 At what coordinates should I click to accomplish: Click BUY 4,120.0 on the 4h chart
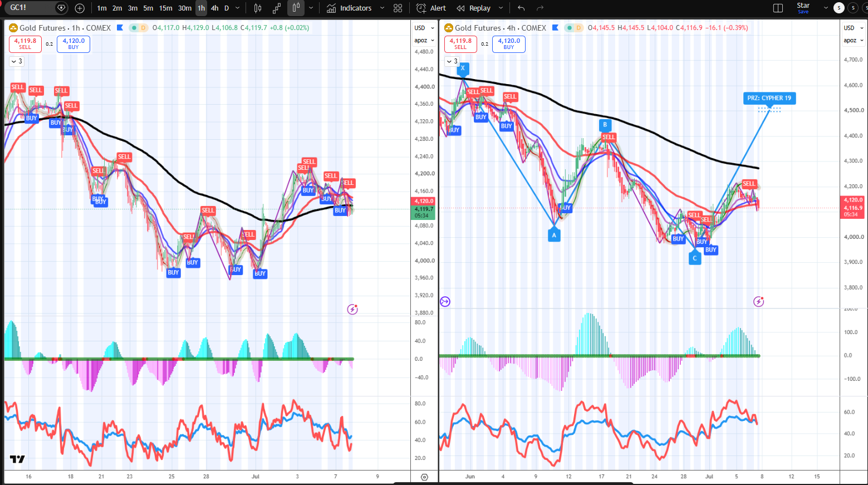point(509,44)
